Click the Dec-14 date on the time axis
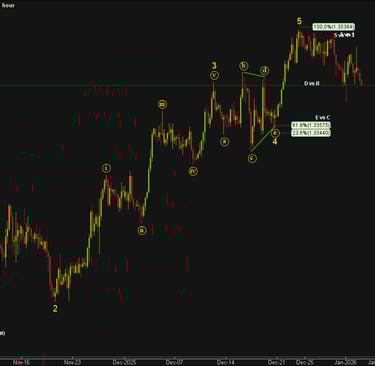The image size is (375, 366). pos(226,362)
